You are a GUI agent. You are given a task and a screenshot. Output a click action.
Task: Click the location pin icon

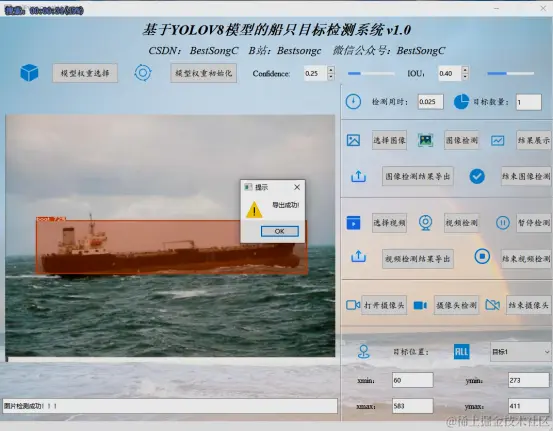tap(364, 352)
